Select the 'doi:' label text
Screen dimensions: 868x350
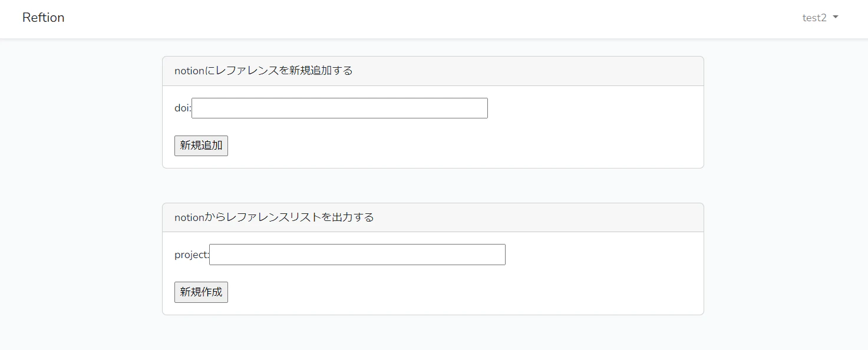click(183, 108)
